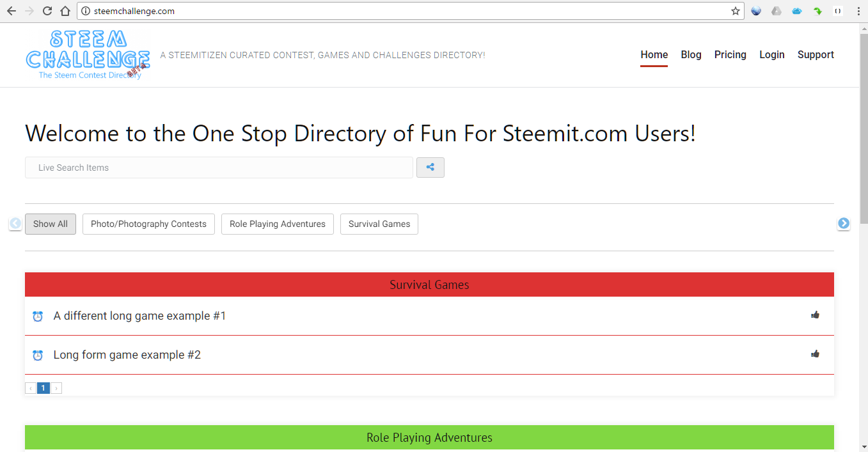
Task: Go back with the browser back arrow
Action: (12, 11)
